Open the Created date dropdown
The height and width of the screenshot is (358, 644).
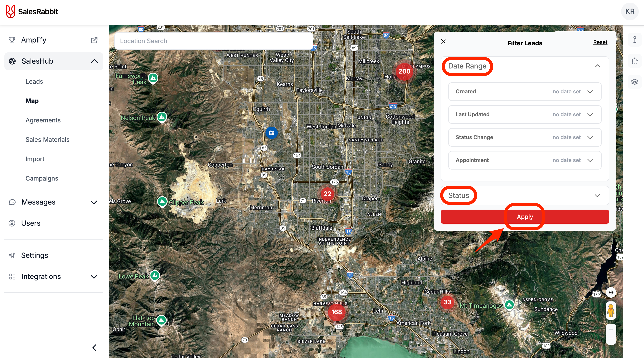point(590,92)
